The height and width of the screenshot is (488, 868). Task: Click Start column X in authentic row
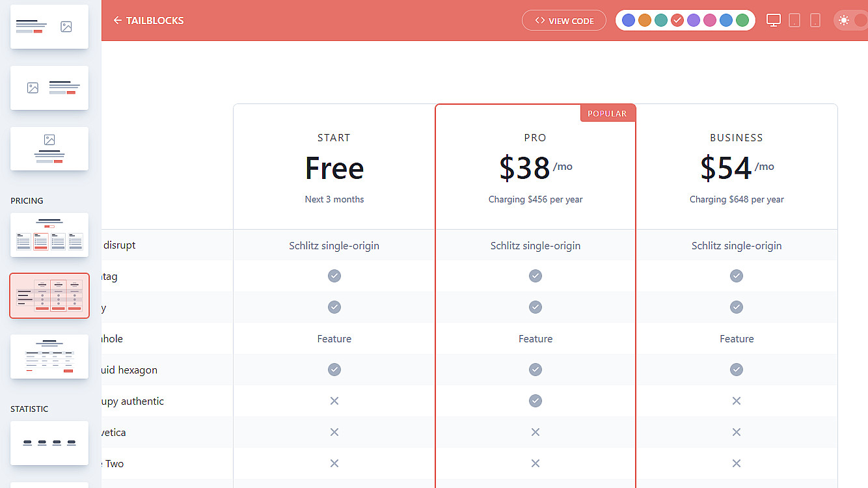click(x=334, y=401)
